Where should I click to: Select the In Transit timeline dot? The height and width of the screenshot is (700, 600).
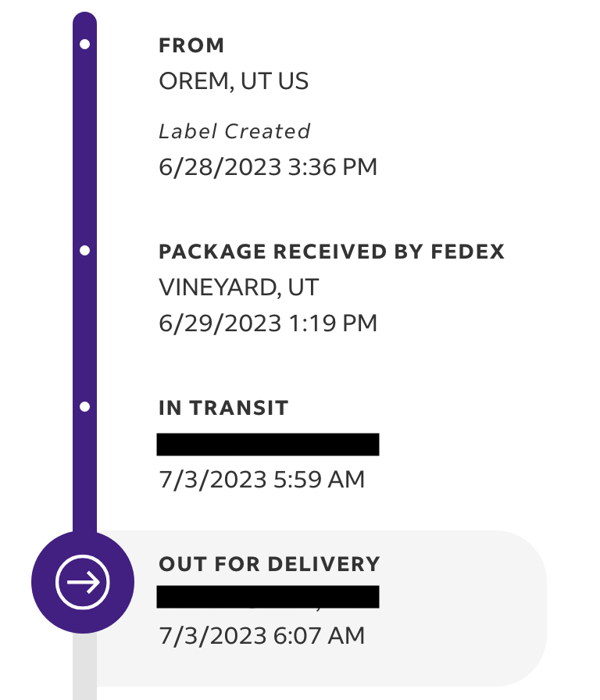pos(84,407)
